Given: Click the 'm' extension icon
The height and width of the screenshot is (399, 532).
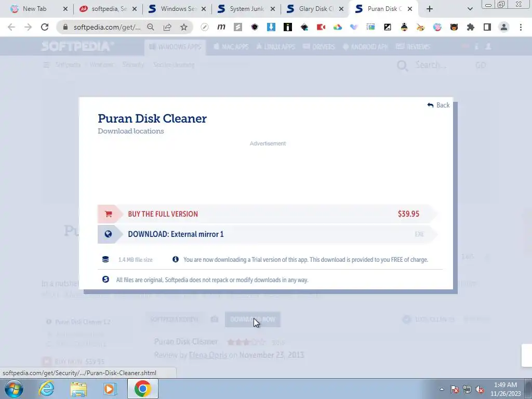Looking at the screenshot, I should [221, 27].
